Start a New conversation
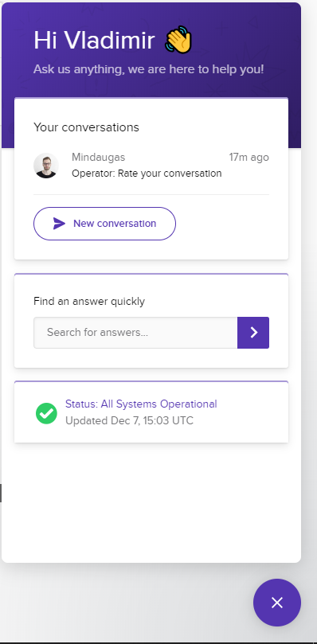 tap(104, 224)
